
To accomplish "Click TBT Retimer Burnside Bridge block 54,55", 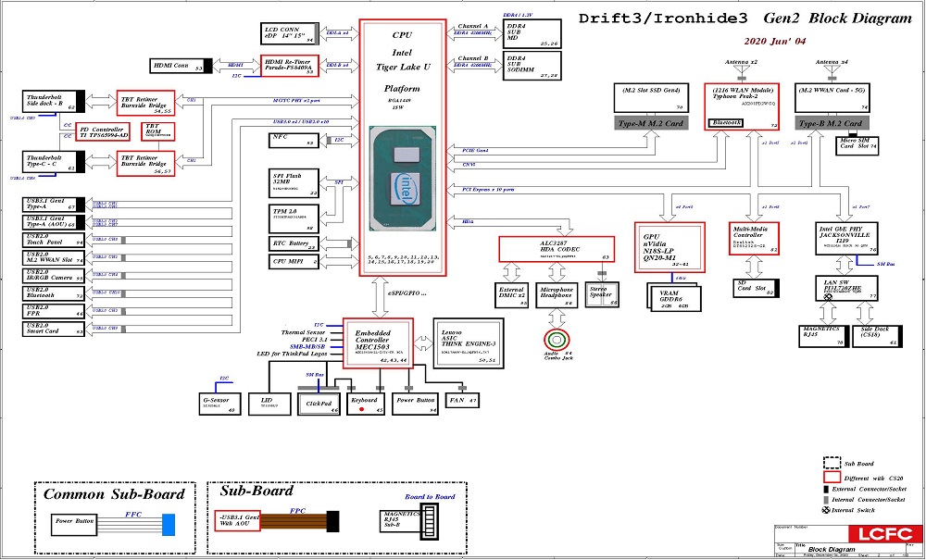I will coord(146,103).
